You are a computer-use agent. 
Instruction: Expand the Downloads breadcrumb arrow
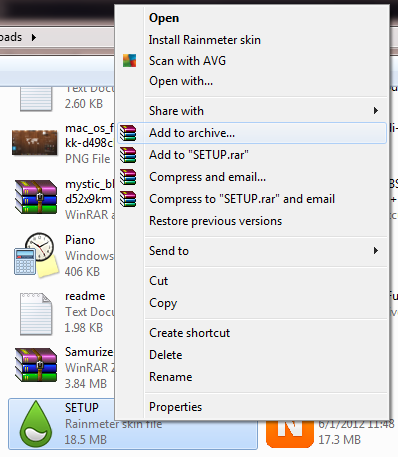click(x=33, y=37)
